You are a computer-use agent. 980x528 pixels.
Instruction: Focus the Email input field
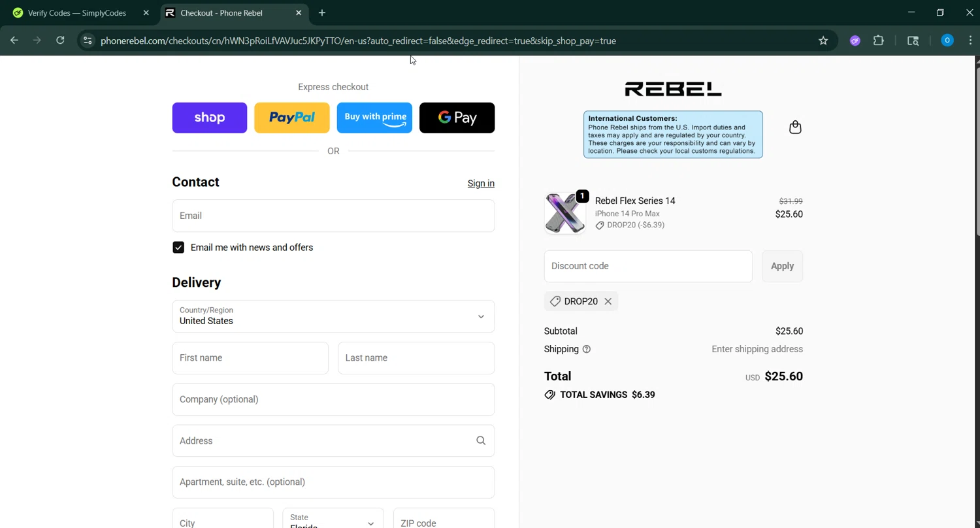(333, 216)
